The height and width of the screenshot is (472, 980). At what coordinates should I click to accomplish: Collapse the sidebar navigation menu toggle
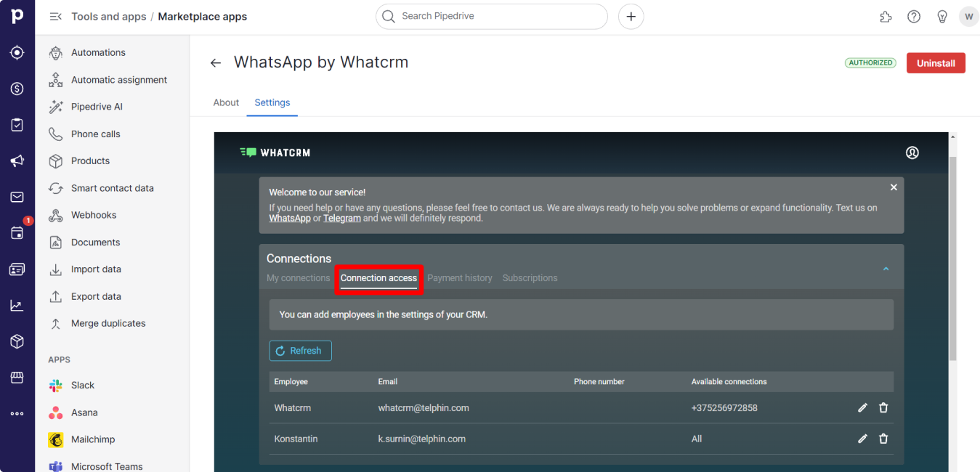point(55,17)
